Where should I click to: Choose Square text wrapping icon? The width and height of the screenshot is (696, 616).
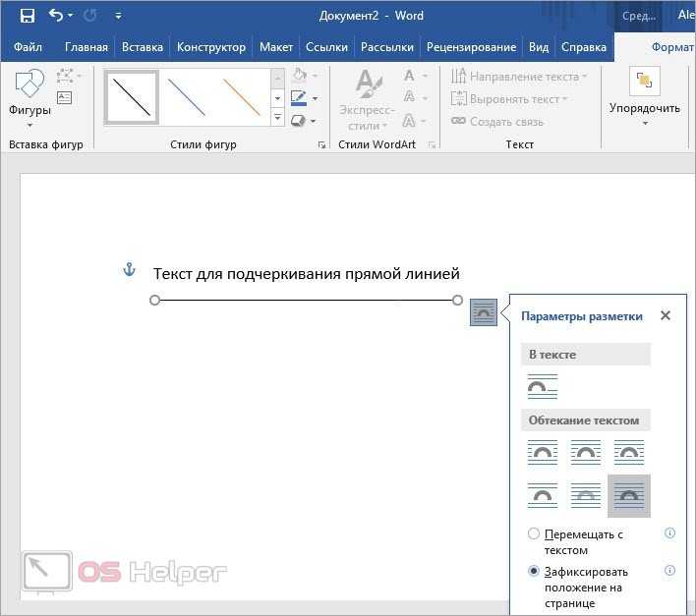coord(542,452)
